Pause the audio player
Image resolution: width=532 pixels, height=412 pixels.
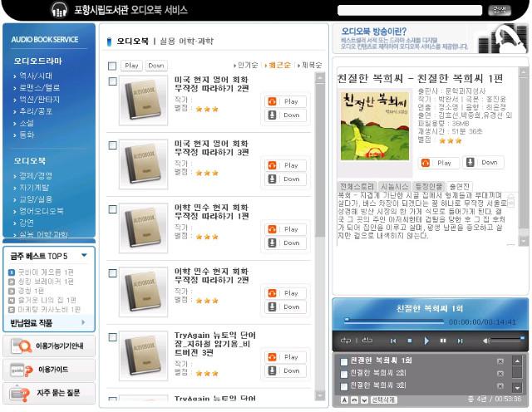click(x=443, y=341)
